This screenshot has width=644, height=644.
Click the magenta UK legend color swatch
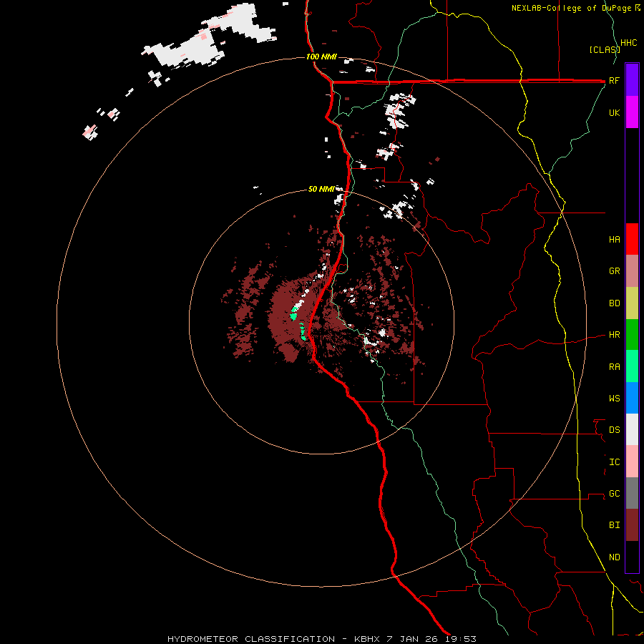(632, 112)
